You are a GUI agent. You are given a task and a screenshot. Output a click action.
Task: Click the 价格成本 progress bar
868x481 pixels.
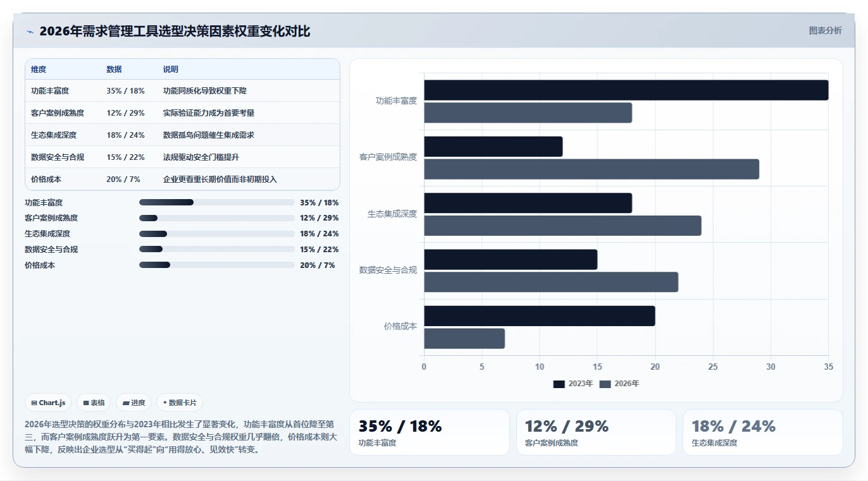(217, 265)
